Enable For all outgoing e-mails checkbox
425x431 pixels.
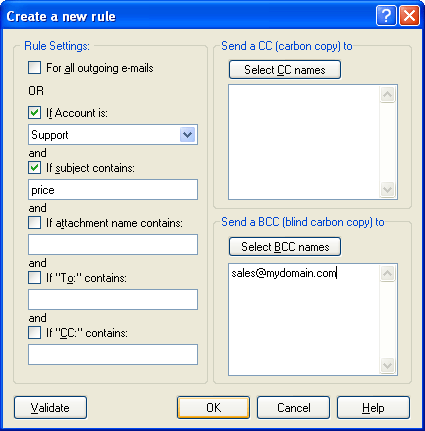pos(35,68)
